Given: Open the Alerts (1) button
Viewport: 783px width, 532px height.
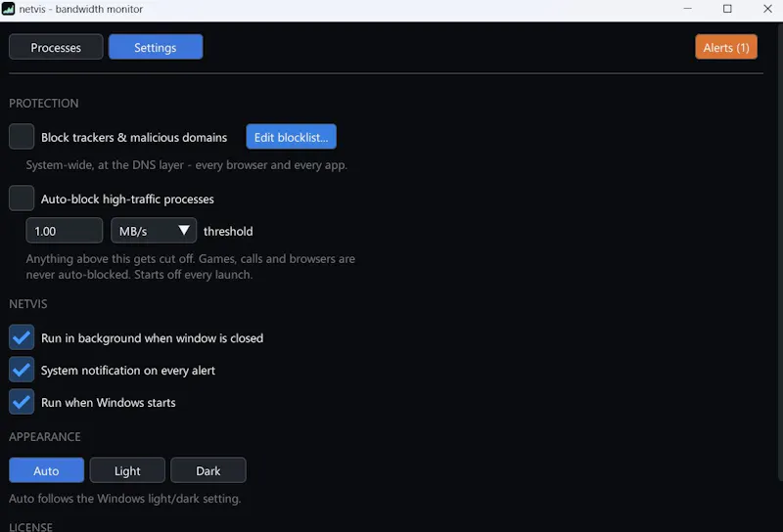Looking at the screenshot, I should coord(726,47).
